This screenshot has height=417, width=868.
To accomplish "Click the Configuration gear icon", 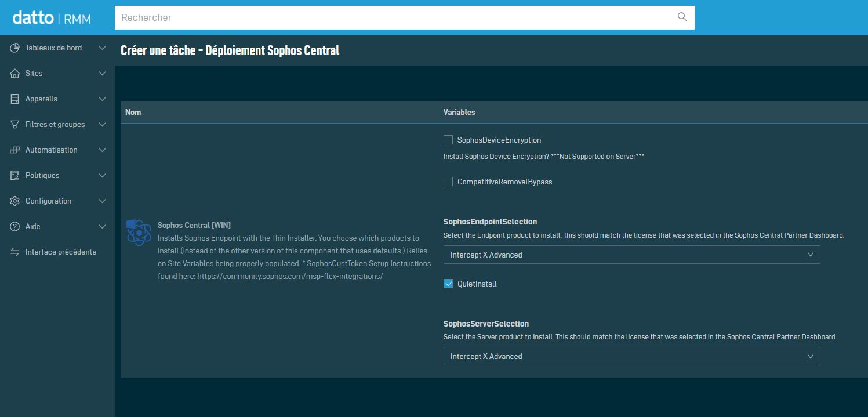I will (15, 201).
